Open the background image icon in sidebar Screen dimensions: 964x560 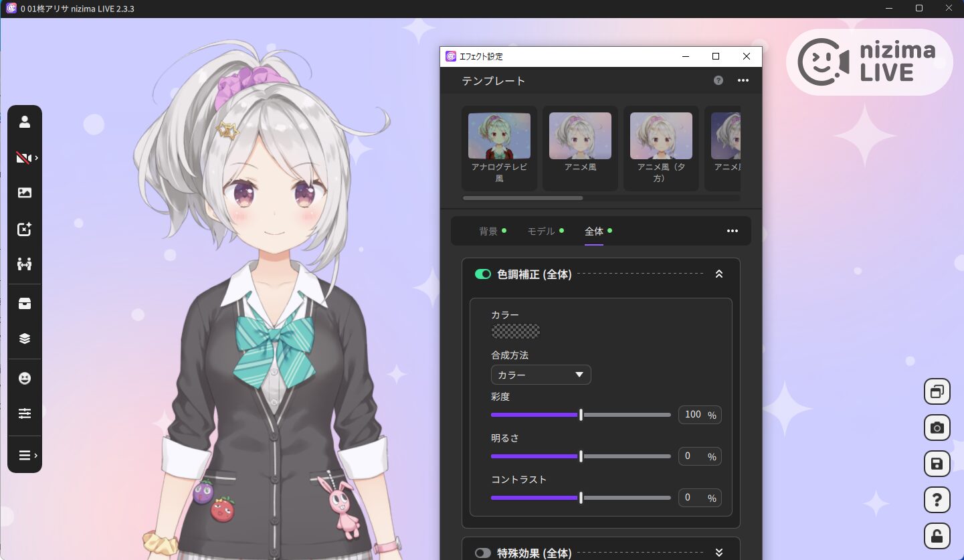(25, 193)
